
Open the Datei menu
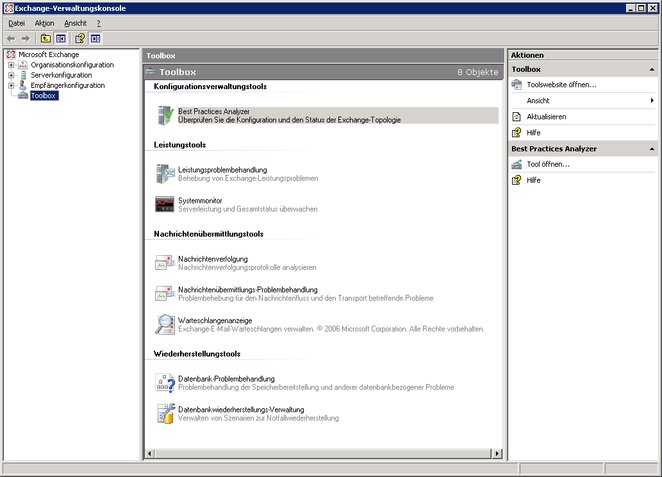(x=16, y=23)
